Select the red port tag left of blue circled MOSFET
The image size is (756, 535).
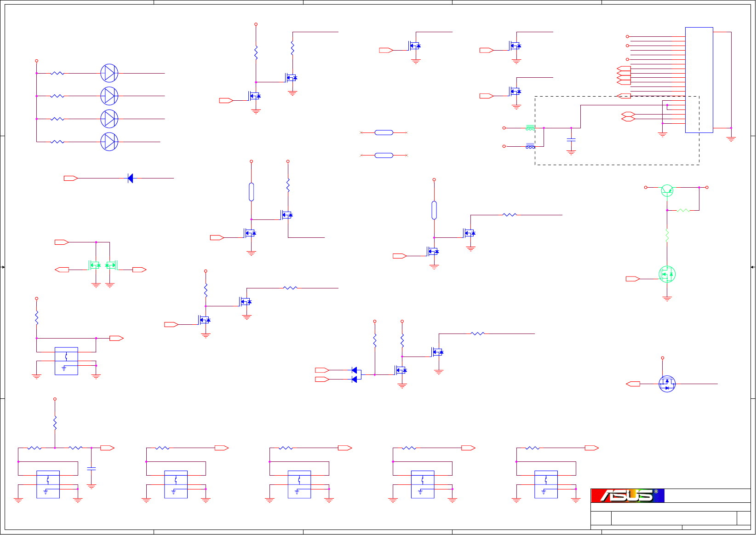(x=633, y=384)
